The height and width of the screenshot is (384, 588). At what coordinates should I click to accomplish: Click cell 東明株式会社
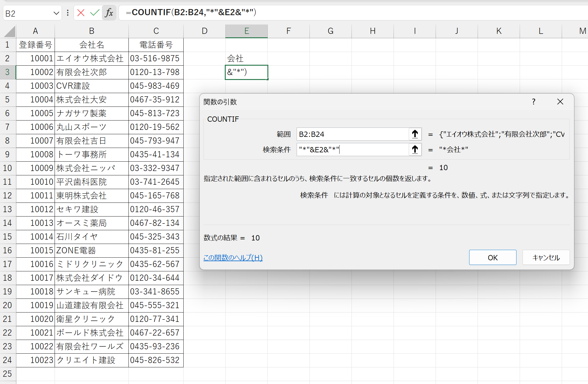click(x=92, y=196)
